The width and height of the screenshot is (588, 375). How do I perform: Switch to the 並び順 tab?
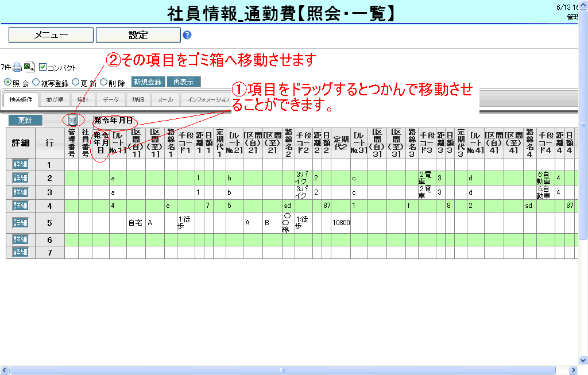[x=55, y=100]
